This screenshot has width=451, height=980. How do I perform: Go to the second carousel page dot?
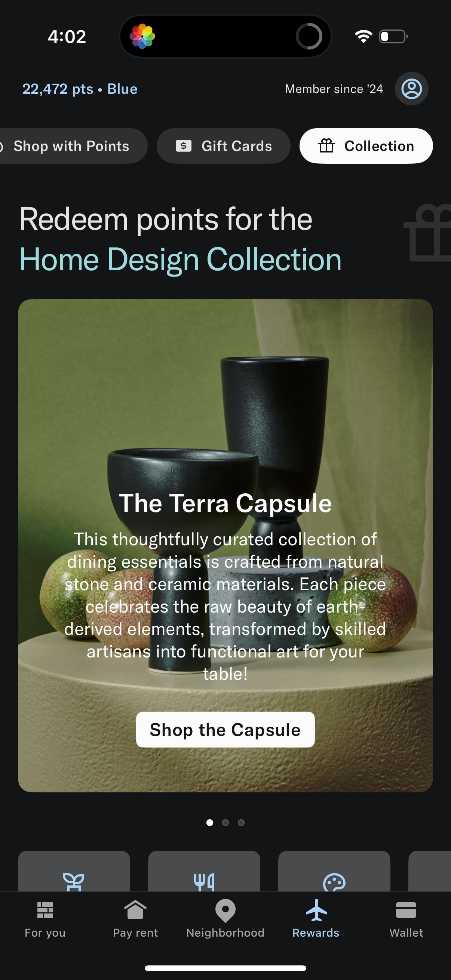(x=225, y=823)
